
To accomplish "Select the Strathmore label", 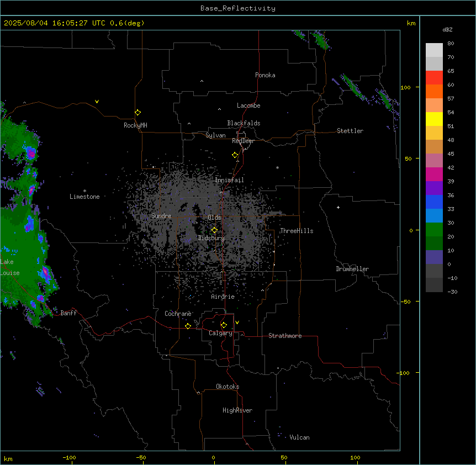I will 285,336.
